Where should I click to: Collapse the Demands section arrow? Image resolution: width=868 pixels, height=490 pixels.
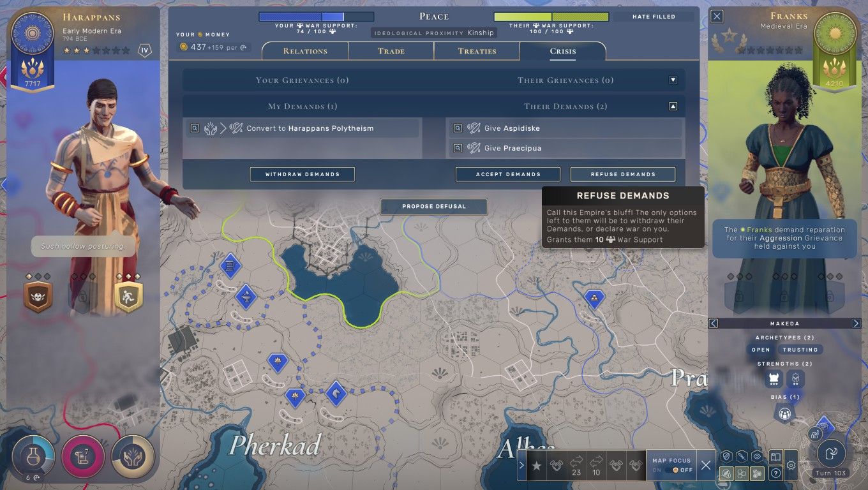point(673,107)
